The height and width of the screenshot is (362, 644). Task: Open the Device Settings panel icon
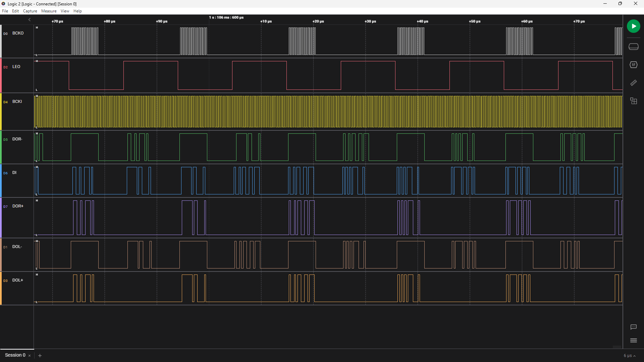(633, 47)
